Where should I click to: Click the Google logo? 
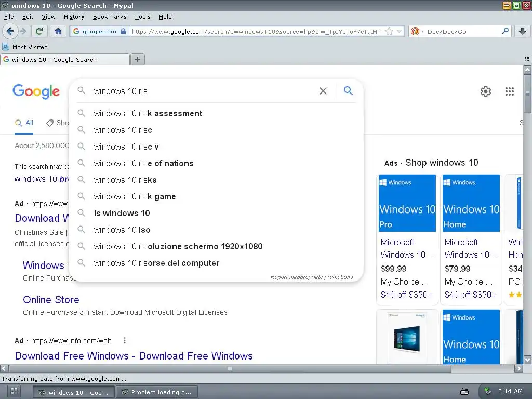(x=36, y=91)
